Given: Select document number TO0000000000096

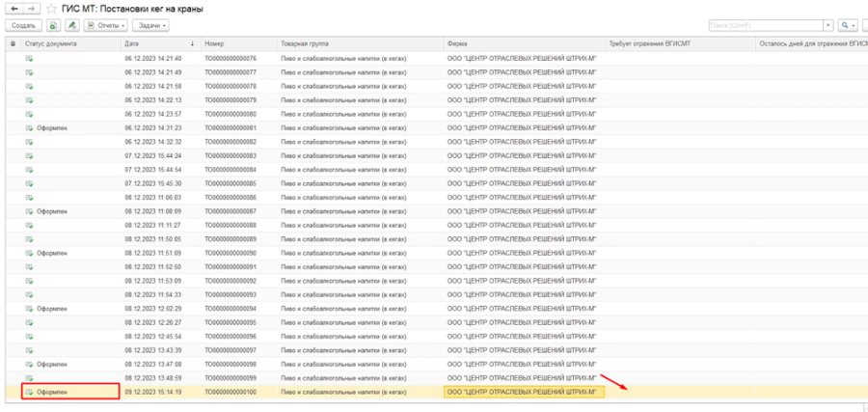Looking at the screenshot, I should 231,336.
